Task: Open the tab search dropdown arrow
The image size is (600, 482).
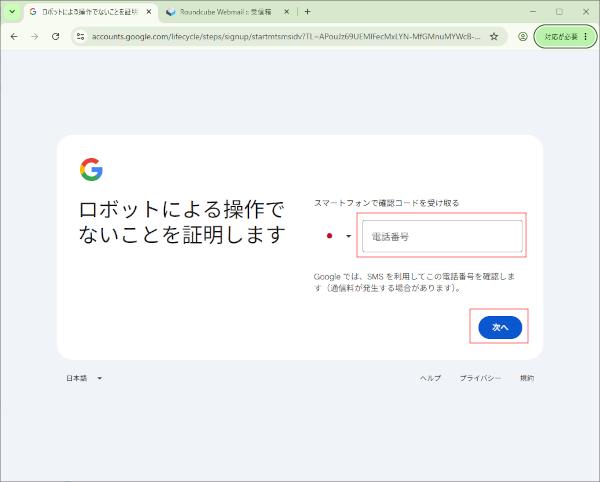Action: click(12, 11)
